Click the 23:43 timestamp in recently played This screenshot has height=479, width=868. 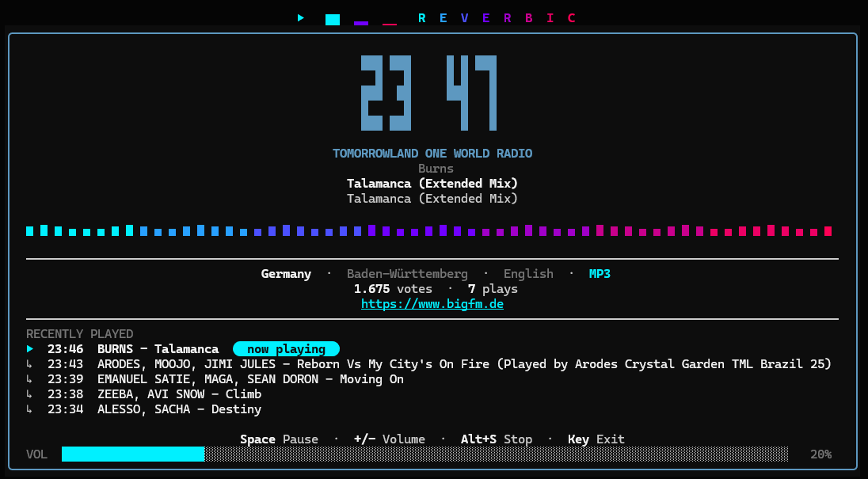(x=65, y=364)
